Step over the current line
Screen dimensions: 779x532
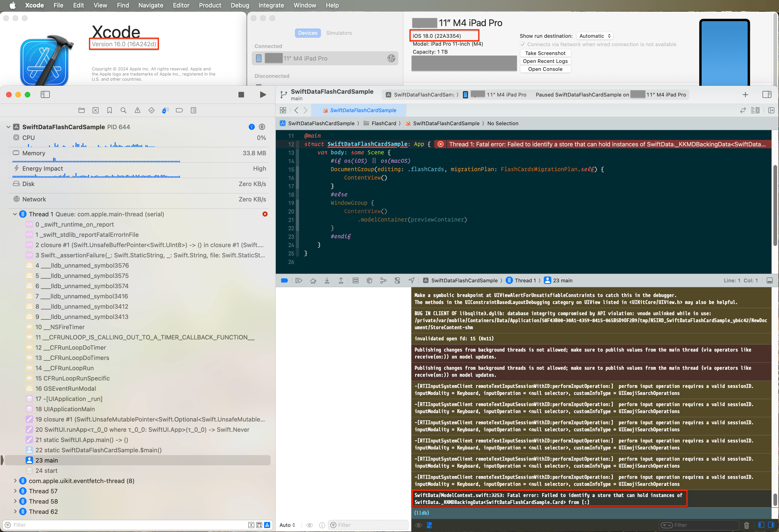[313, 281]
